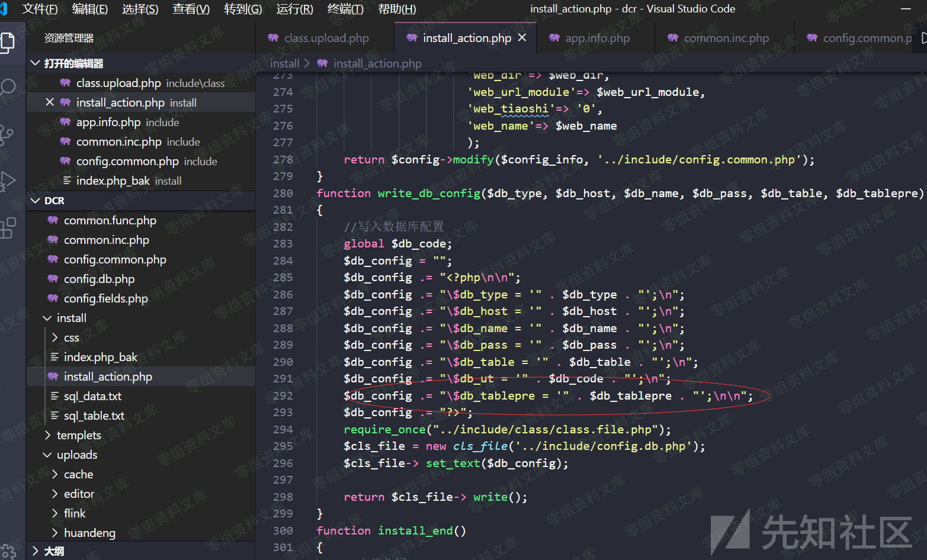
Task: Open the 运行(R) menu
Action: click(x=294, y=9)
